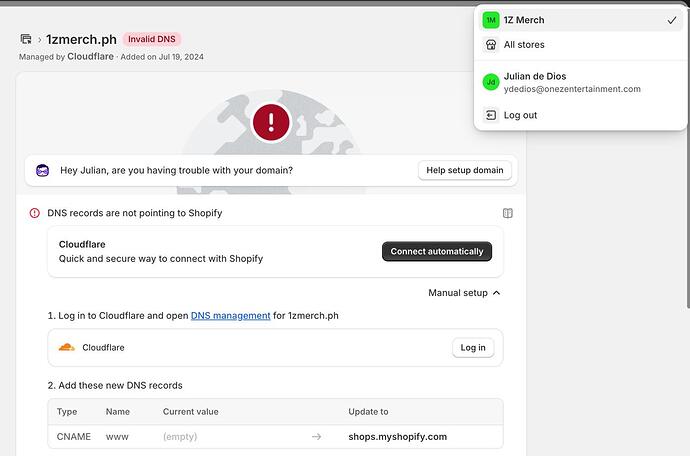This screenshot has height=456, width=690.
Task: Click the shops.myshopify.com update value
Action: pos(398,437)
